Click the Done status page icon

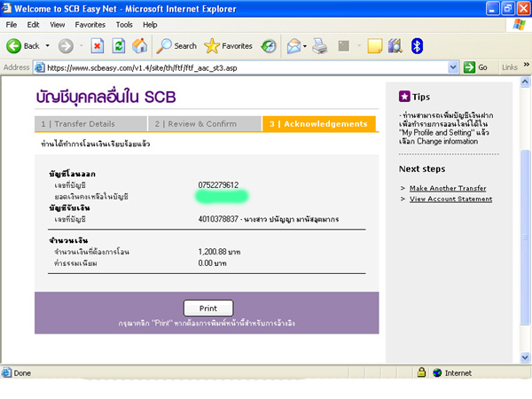point(6,373)
